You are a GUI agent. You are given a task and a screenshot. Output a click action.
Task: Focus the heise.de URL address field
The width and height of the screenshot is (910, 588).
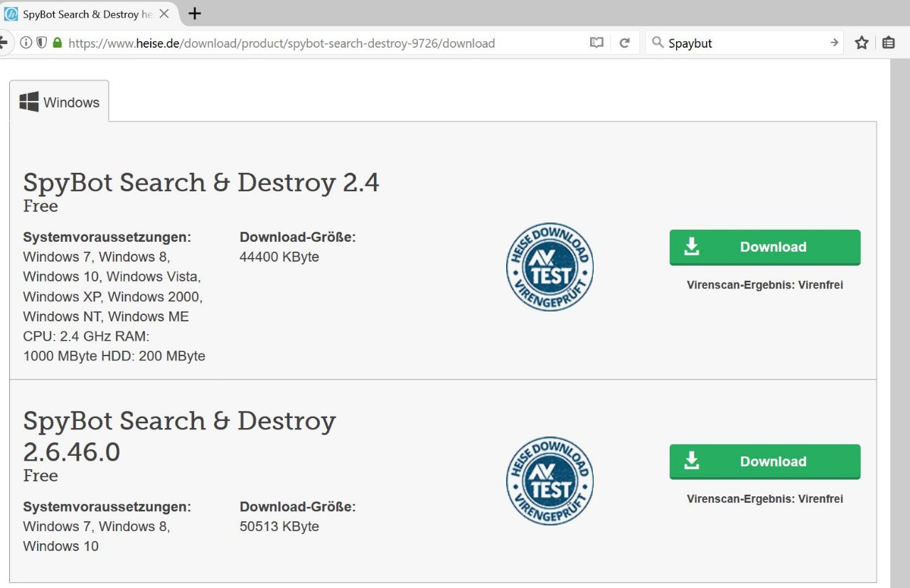[282, 43]
